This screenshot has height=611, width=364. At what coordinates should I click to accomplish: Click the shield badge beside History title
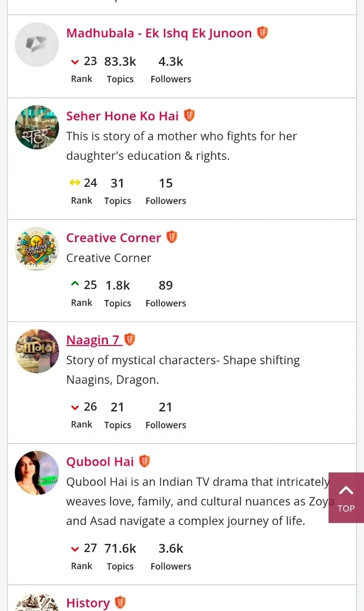(x=120, y=603)
